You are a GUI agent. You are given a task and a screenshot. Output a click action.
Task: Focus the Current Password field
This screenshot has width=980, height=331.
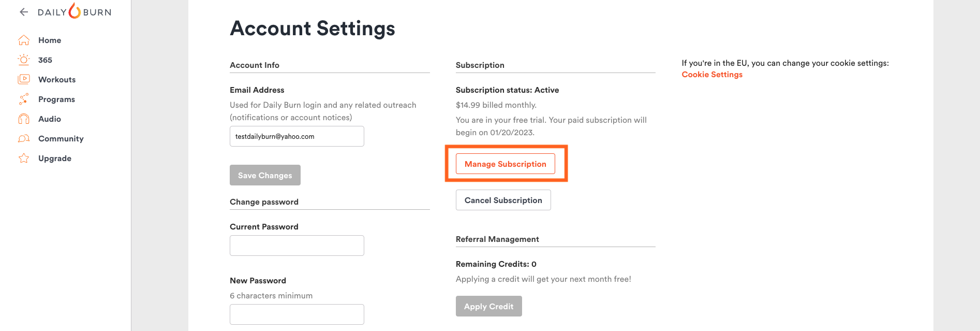pos(297,246)
